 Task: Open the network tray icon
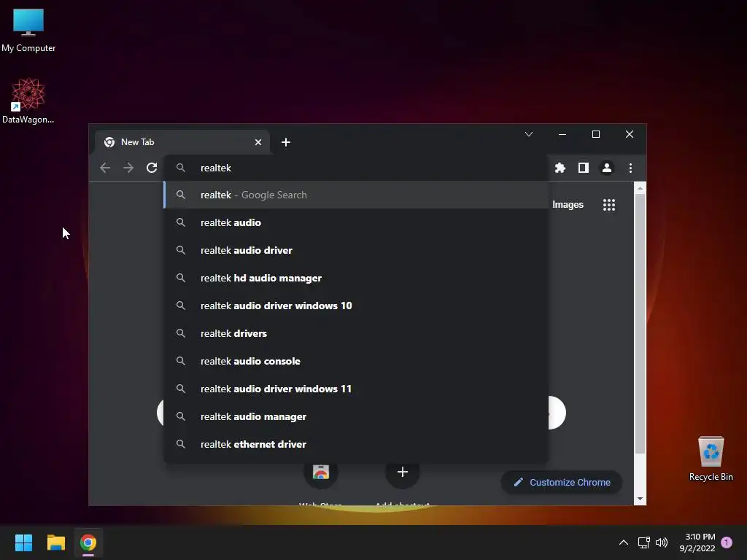[643, 542]
